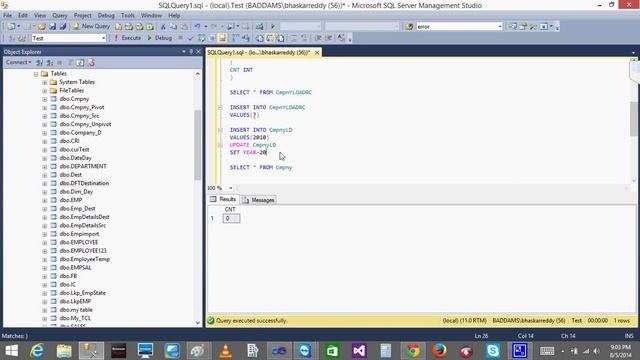Expand the dbo.DEPARTMENT table node
Image resolution: width=640 pixels, height=360 pixels.
pyautogui.click(x=44, y=167)
